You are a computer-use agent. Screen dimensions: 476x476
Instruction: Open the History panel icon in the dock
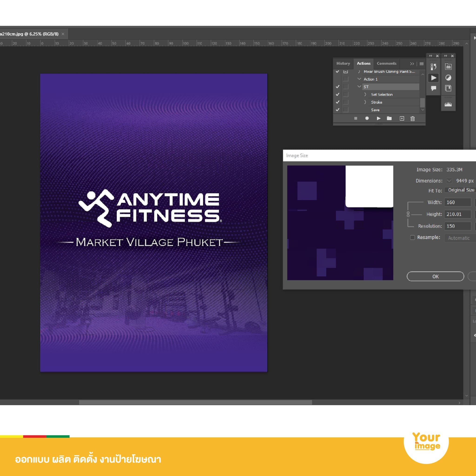click(434, 67)
